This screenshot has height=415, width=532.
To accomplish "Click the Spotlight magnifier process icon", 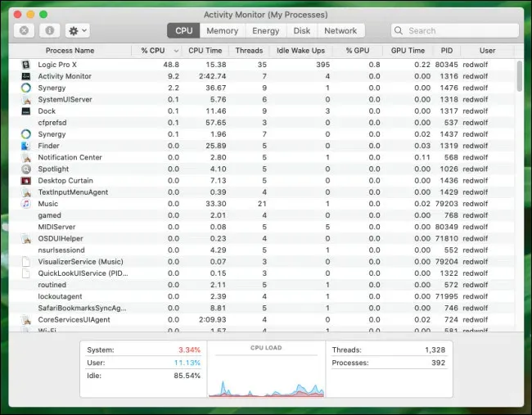I will point(26,169).
